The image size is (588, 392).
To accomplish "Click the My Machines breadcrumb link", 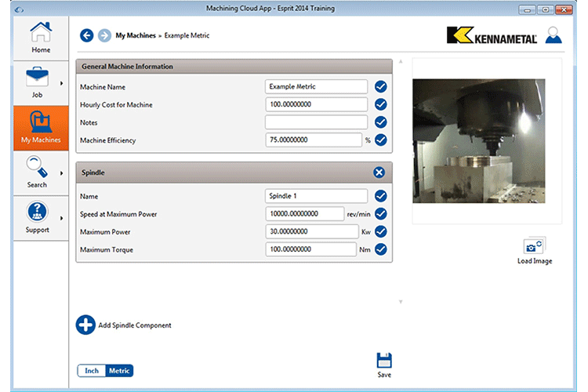I will [x=136, y=35].
